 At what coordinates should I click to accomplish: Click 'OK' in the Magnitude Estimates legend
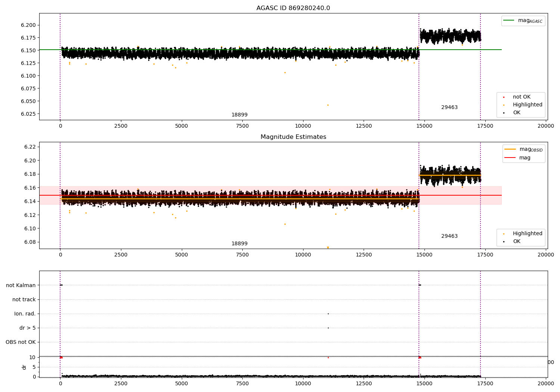pos(517,242)
